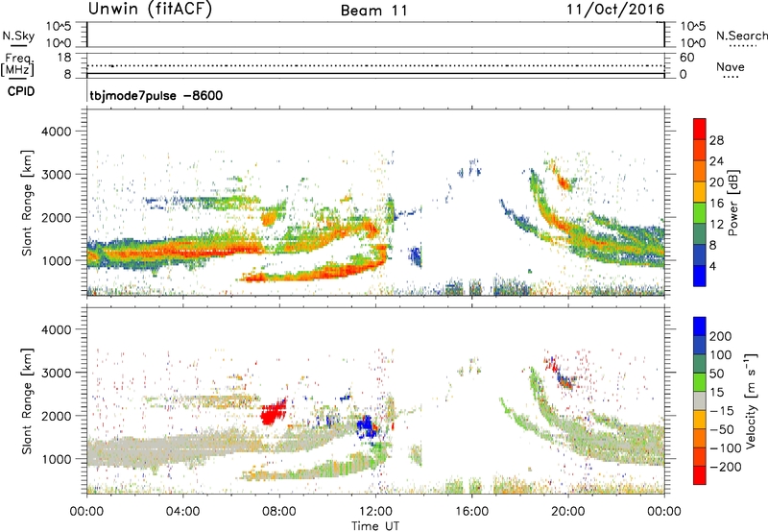Click the 'Time UT' axis label
The width and height of the screenshot is (768, 532).
click(375, 525)
